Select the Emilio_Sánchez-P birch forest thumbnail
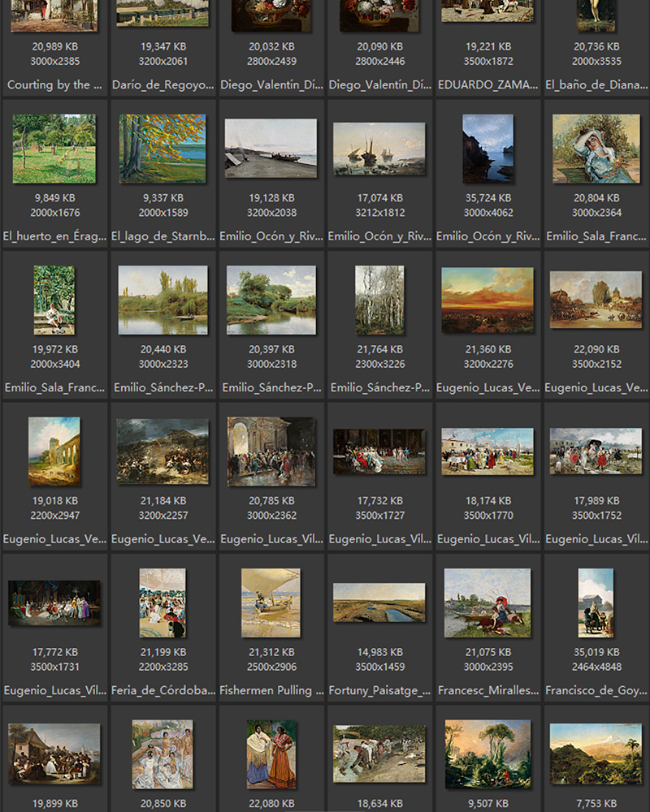 coord(379,300)
